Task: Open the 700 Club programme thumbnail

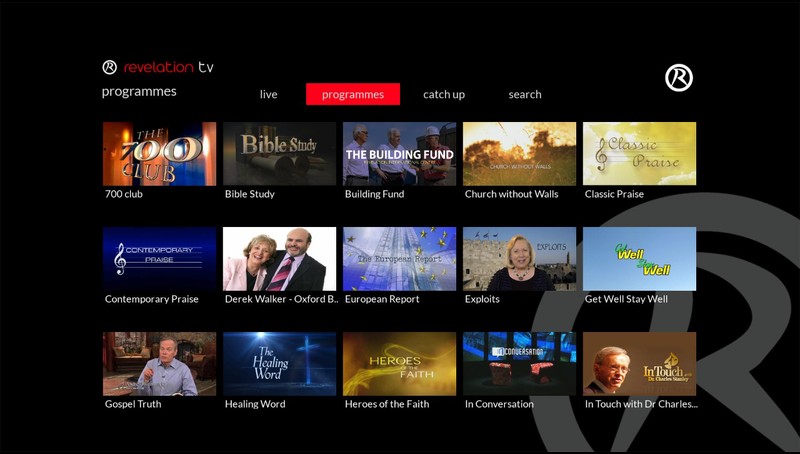Action: tap(159, 153)
